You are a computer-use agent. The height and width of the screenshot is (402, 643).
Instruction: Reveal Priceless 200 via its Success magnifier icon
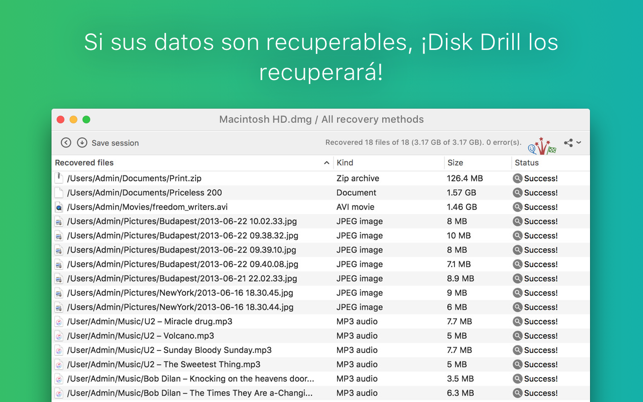(x=518, y=192)
